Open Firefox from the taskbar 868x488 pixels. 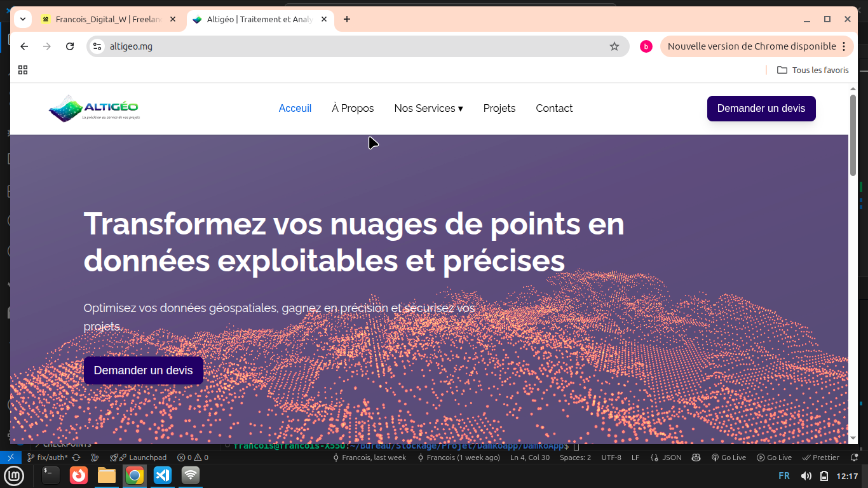point(79,475)
